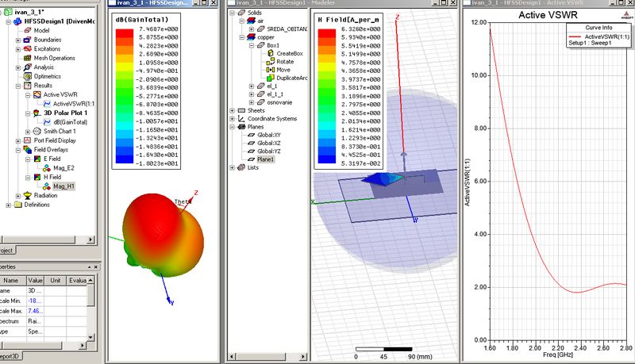Image resolution: width=635 pixels, height=364 pixels.
Task: Expand the Boundaries node
Action: pos(17,40)
